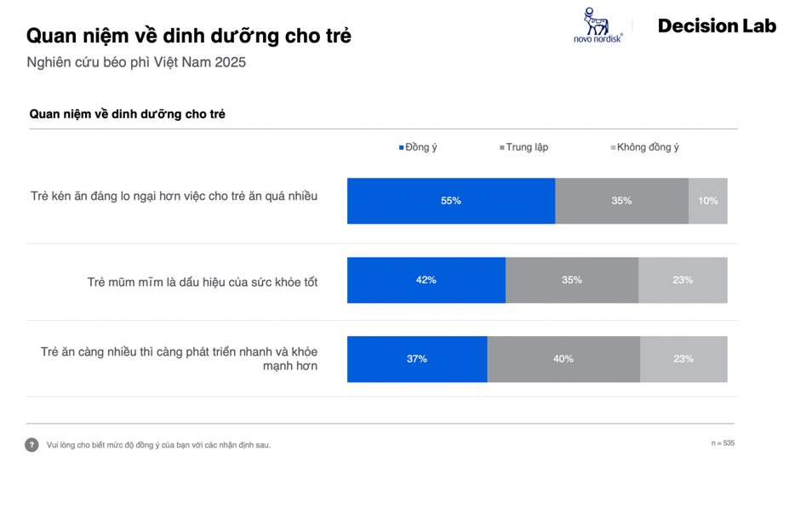Image resolution: width=812 pixels, height=519 pixels.
Task: Select the 40% gray bar segment
Action: pyautogui.click(x=563, y=359)
